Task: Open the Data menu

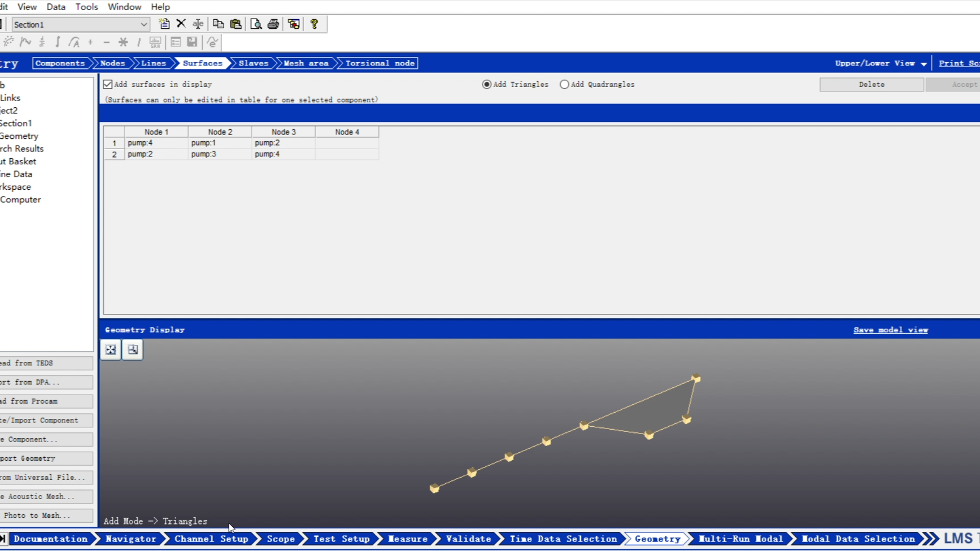Action: coord(56,7)
